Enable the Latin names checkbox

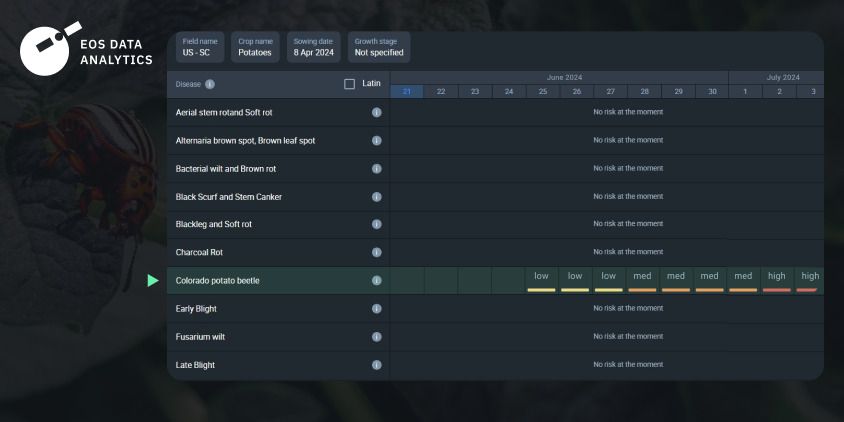click(349, 84)
